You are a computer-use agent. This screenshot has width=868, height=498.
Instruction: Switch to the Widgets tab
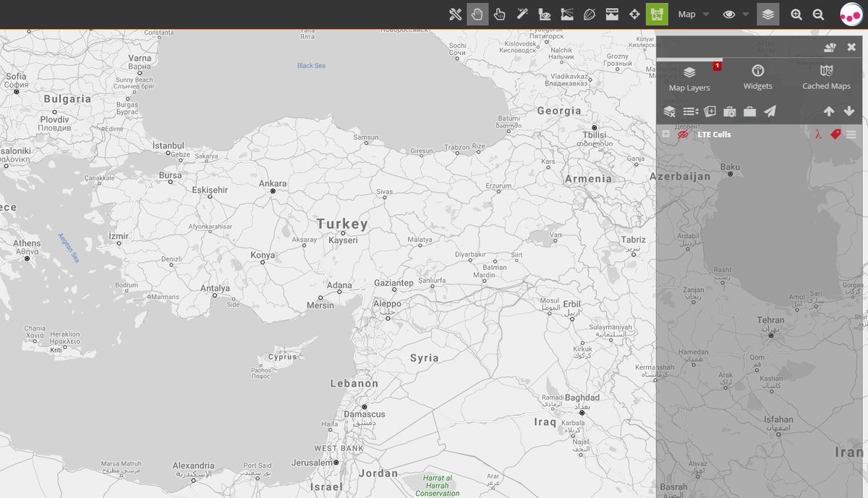tap(758, 77)
